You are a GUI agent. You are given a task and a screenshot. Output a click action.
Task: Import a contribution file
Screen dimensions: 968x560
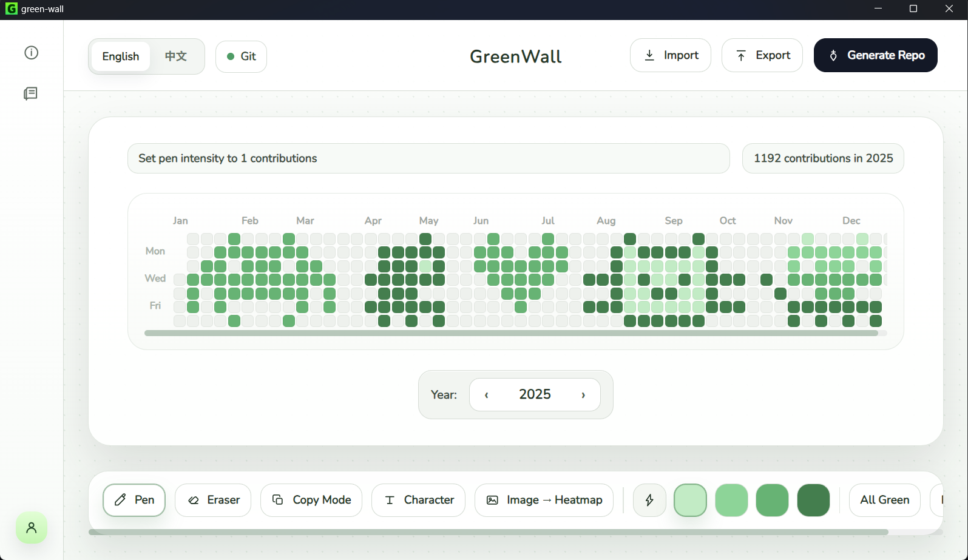pos(671,55)
